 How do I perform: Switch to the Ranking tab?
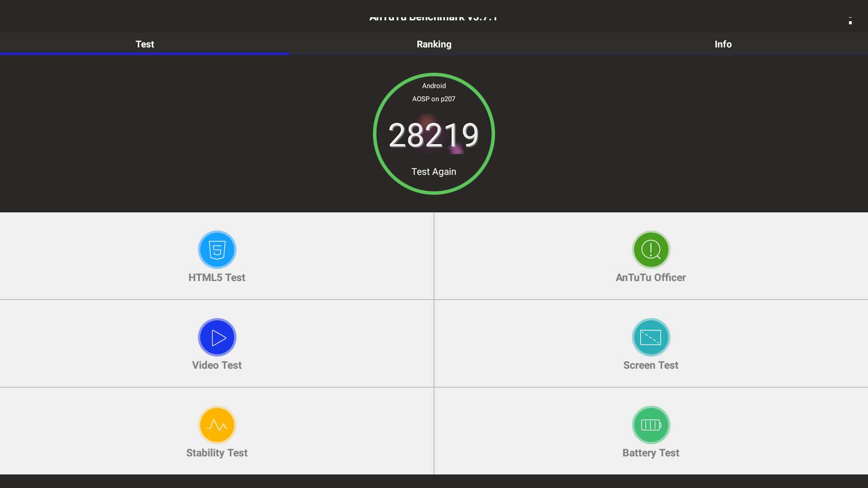coord(434,44)
